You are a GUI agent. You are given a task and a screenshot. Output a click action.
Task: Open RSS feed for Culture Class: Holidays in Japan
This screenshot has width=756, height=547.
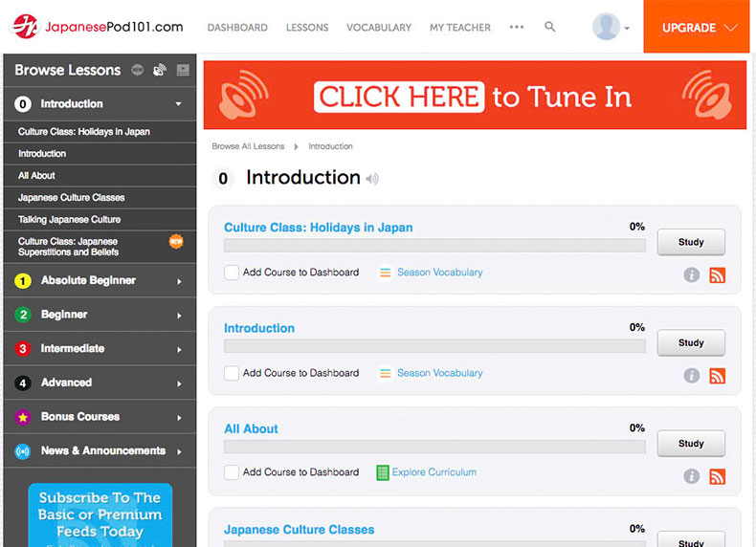click(x=717, y=274)
